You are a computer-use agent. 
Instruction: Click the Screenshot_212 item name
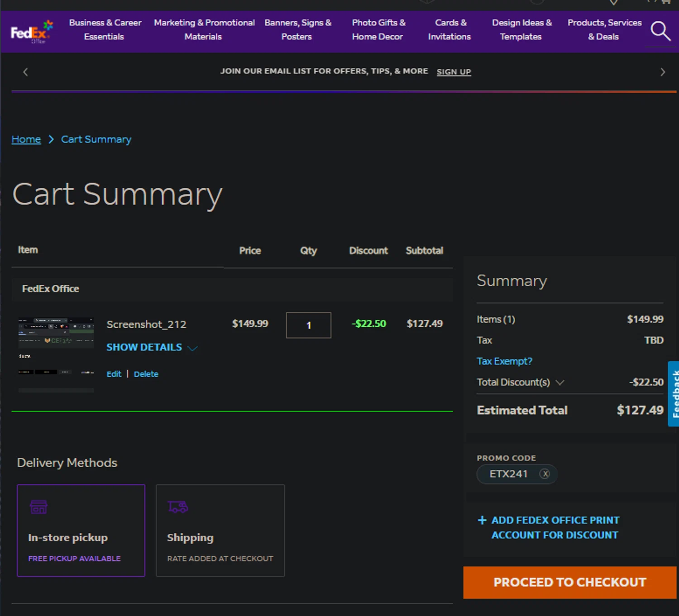(146, 325)
